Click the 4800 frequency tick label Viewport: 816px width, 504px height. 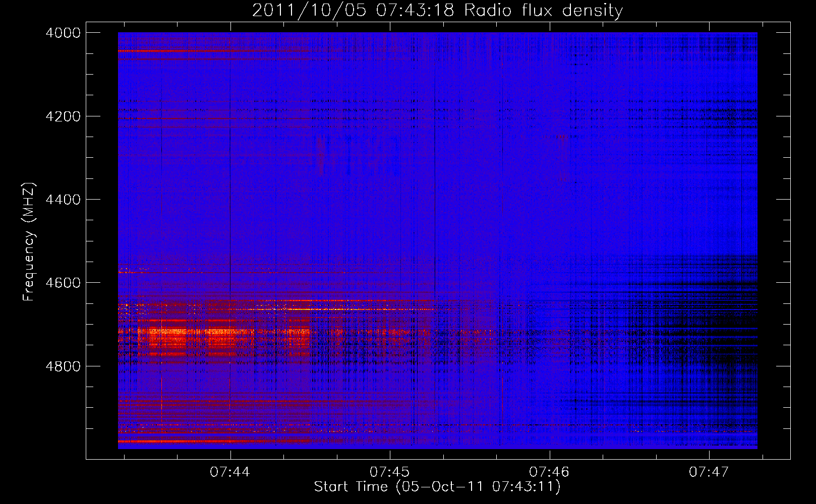click(x=63, y=366)
